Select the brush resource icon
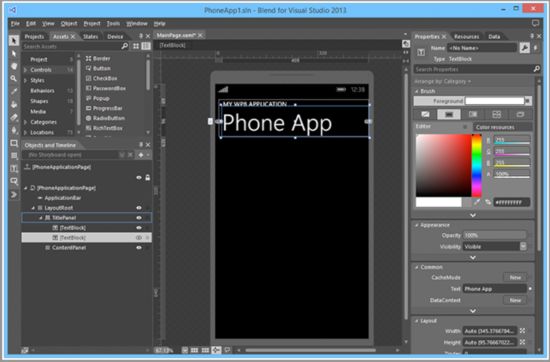 click(x=521, y=114)
